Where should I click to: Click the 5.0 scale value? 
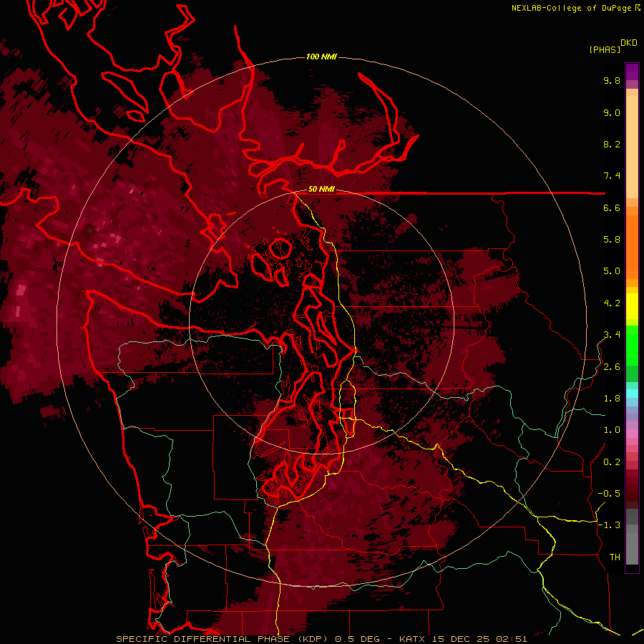pos(612,271)
